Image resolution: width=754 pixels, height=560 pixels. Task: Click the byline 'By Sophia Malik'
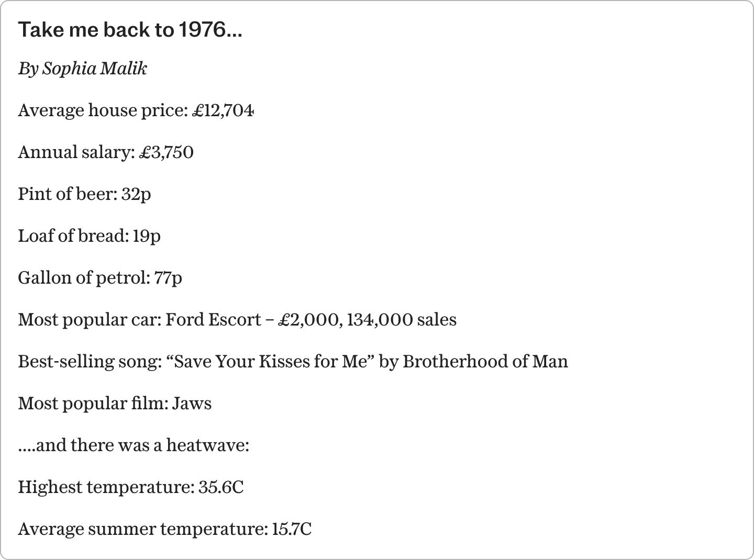pyautogui.click(x=83, y=69)
